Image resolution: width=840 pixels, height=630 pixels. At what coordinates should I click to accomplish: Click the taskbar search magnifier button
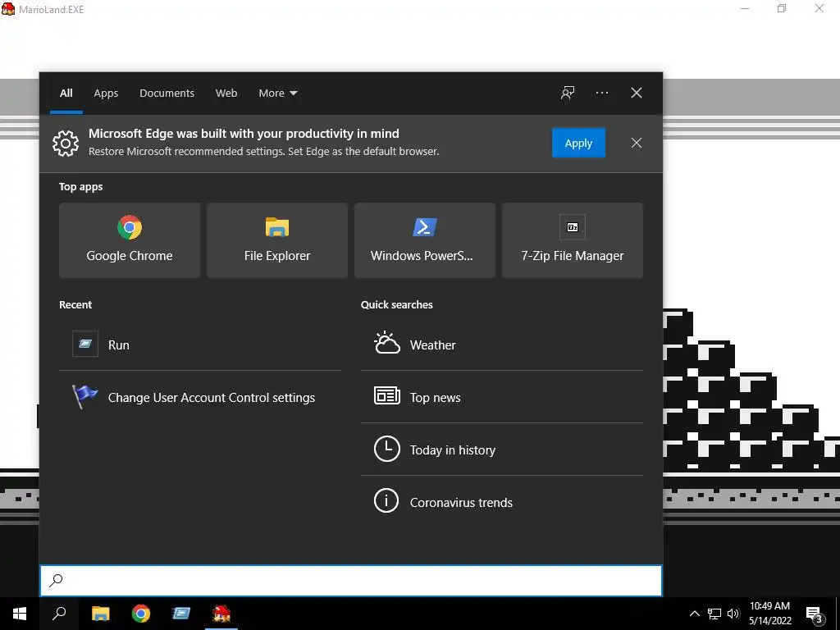[x=59, y=614]
